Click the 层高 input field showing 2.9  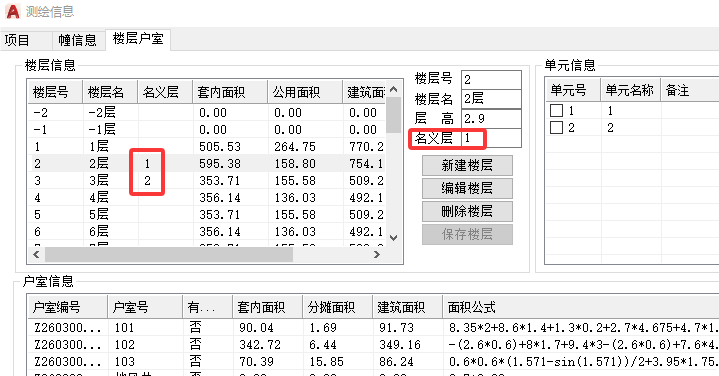pyautogui.click(x=491, y=119)
